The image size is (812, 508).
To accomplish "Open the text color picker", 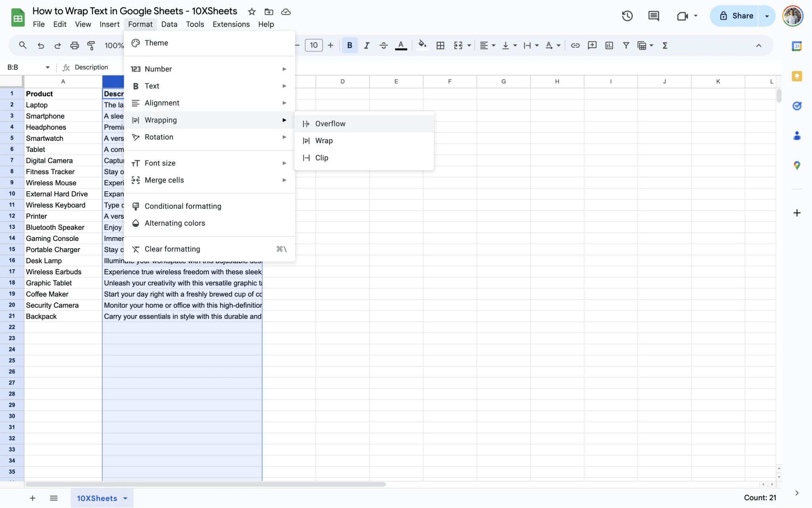I will pos(401,46).
